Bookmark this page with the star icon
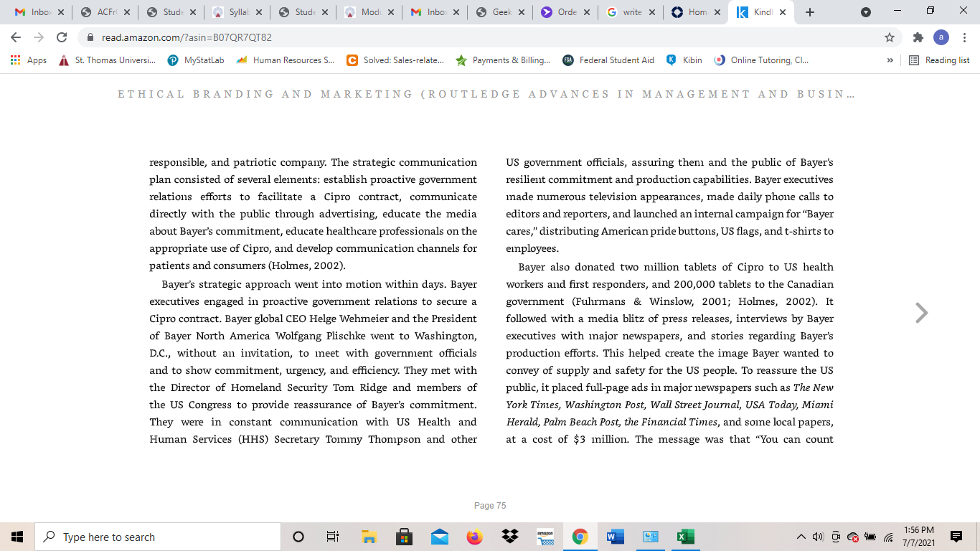The height and width of the screenshot is (551, 980). (x=890, y=37)
